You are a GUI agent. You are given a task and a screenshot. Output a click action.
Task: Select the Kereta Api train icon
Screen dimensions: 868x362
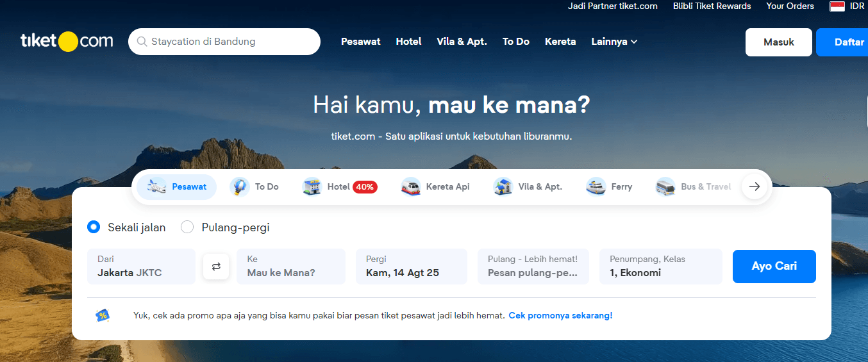411,187
